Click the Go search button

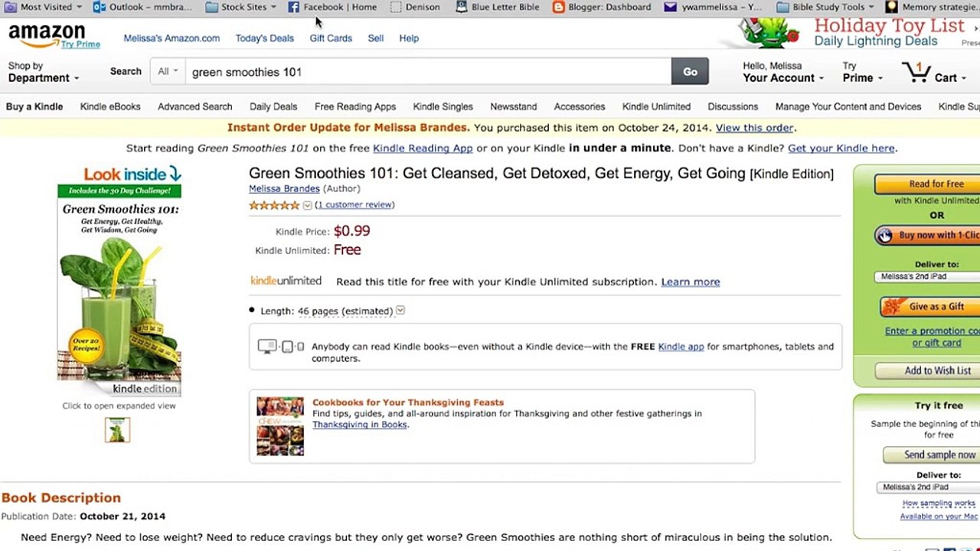coord(690,71)
